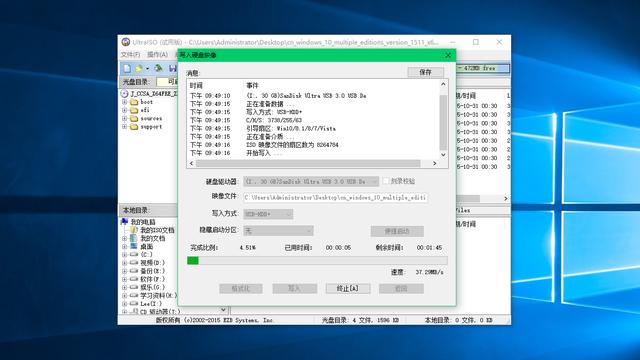Click the 便捷启动 button

pyautogui.click(x=397, y=231)
